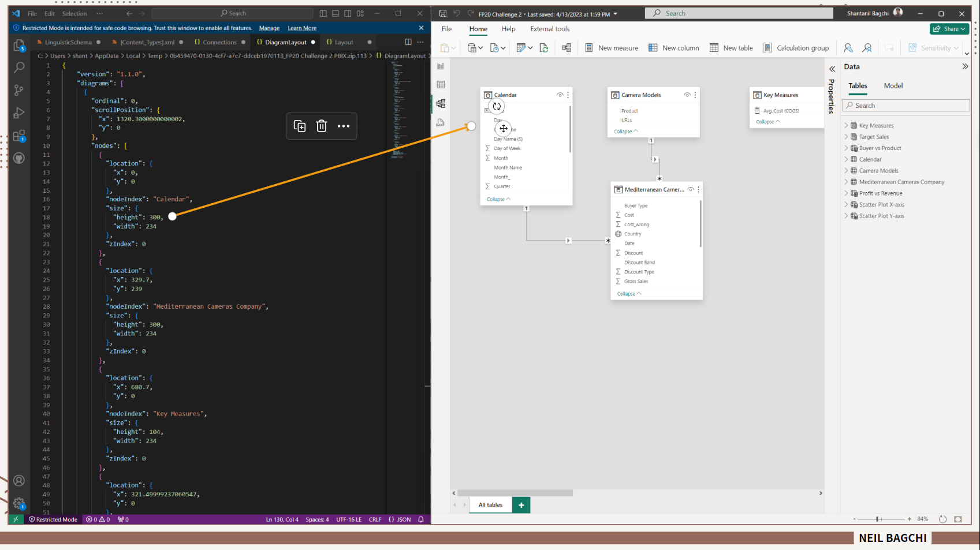This screenshot has height=550, width=980.
Task: Click the Refresh icon in Power BI ribbon
Action: tap(543, 48)
